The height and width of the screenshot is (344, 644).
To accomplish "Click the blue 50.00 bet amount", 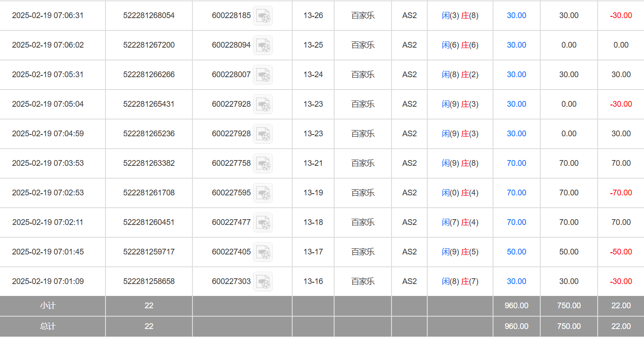I will coord(516,252).
